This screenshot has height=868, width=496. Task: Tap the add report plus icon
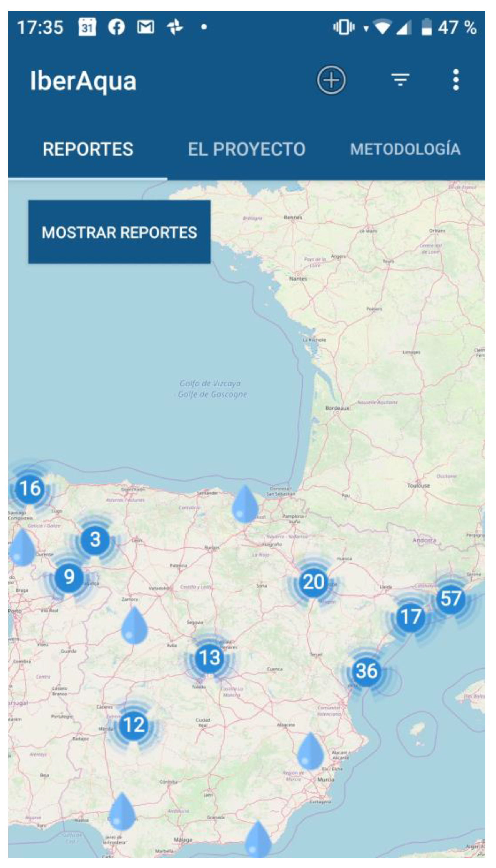(x=331, y=80)
